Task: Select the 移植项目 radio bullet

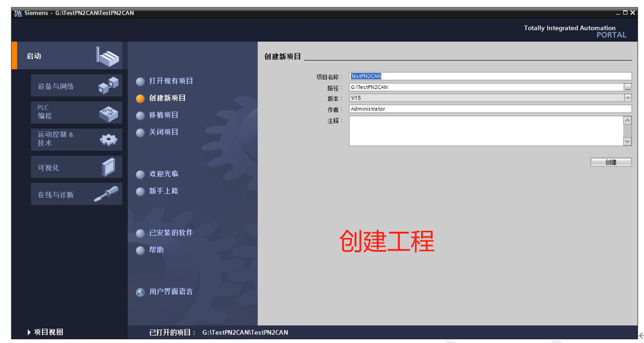Action: click(140, 116)
